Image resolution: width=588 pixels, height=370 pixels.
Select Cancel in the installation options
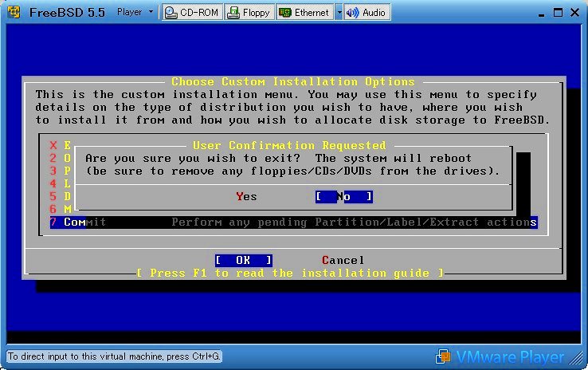(x=343, y=260)
